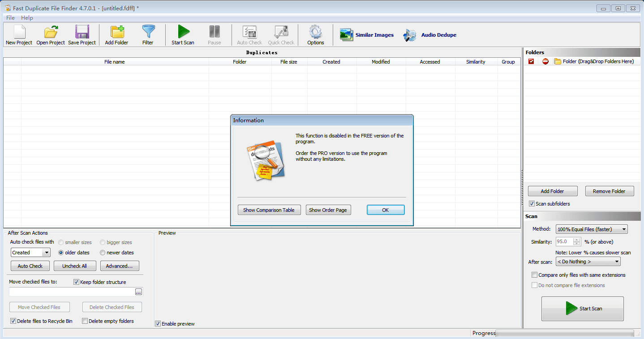Image resolution: width=644 pixels, height=339 pixels.
Task: Sort by the File name column header
Action: pyautogui.click(x=115, y=62)
